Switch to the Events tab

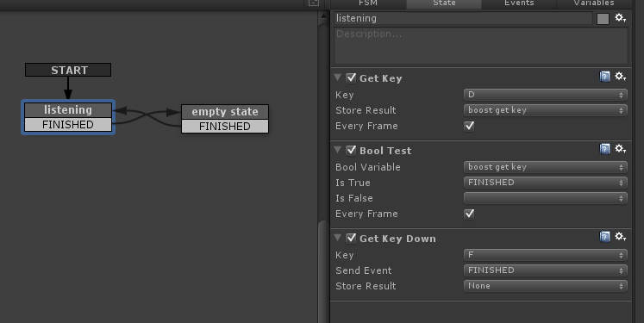point(519,3)
